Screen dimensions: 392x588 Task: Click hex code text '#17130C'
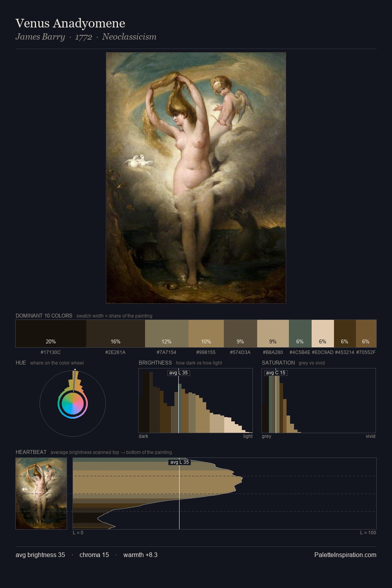click(51, 352)
